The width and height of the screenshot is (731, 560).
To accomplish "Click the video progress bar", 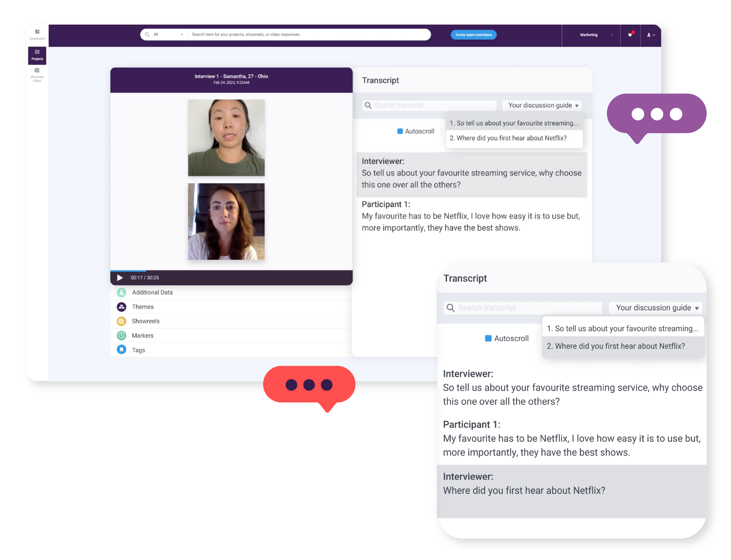I will point(232,271).
